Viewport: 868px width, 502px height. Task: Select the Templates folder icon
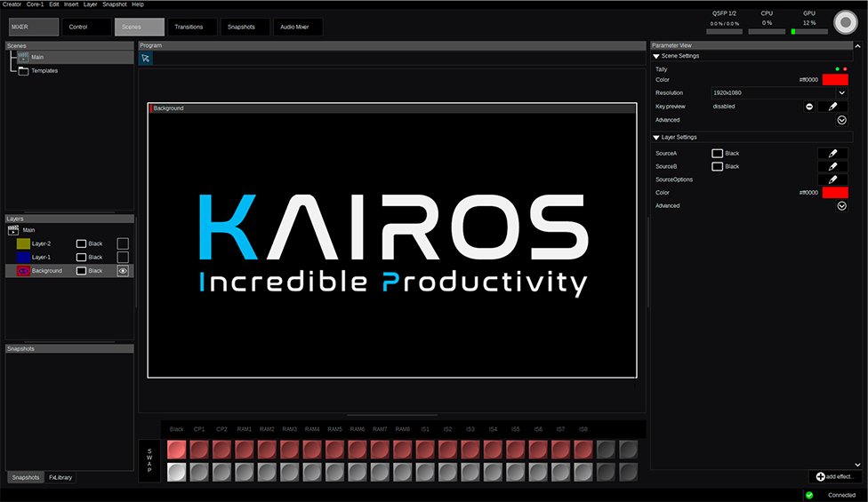point(23,71)
